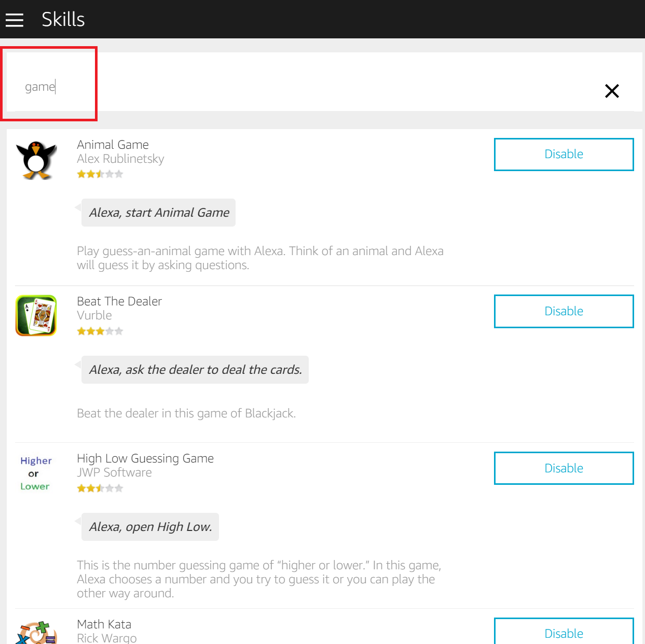Open the Beat The Dealer title link
Image resolution: width=645 pixels, height=644 pixels.
[x=119, y=301]
